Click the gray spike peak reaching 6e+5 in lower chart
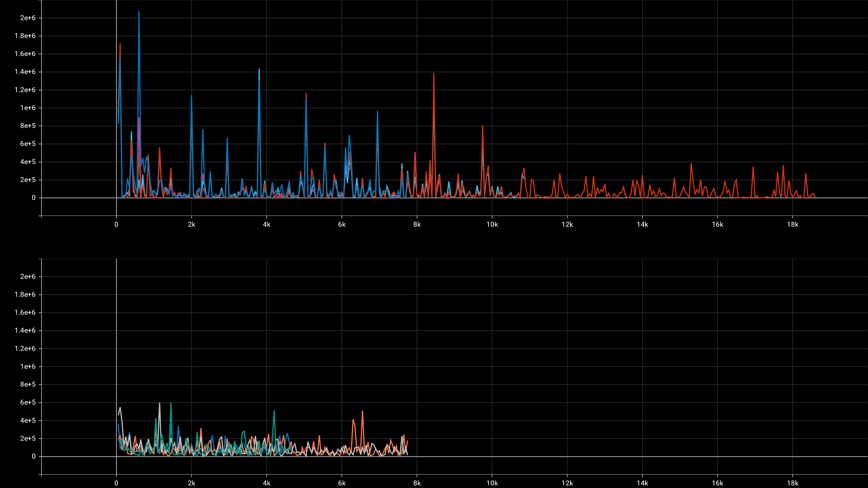 click(159, 403)
